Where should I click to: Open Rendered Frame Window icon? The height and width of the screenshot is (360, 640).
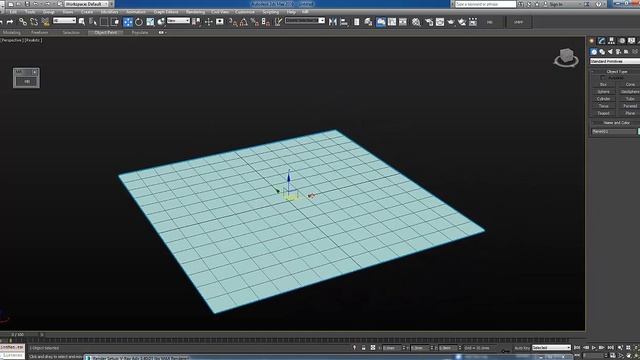coord(440,22)
